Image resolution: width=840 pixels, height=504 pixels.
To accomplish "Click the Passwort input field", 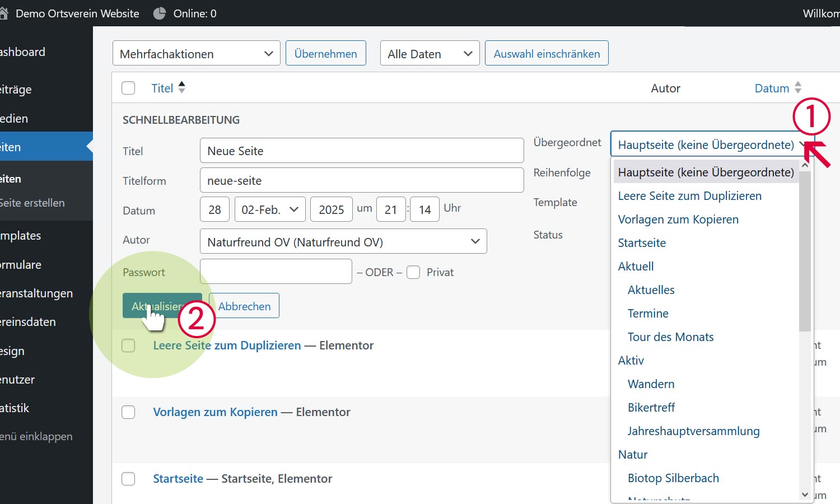I will pyautogui.click(x=276, y=272).
